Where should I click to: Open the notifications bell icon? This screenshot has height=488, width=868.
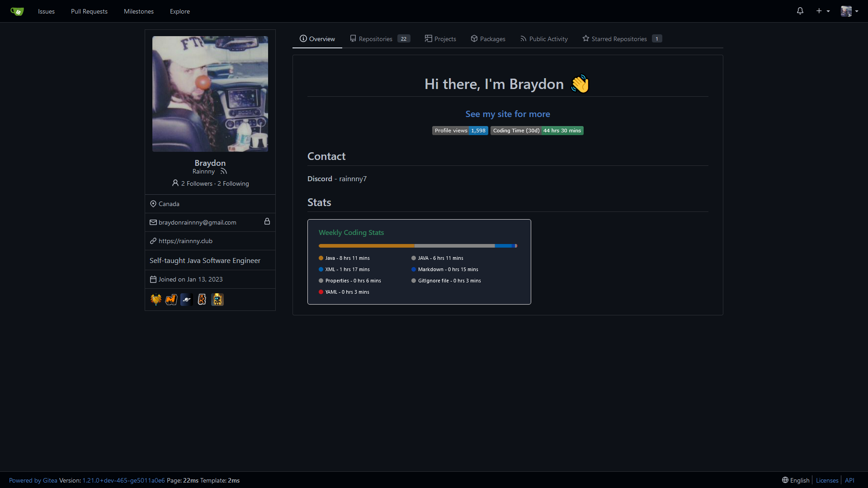[x=800, y=11]
